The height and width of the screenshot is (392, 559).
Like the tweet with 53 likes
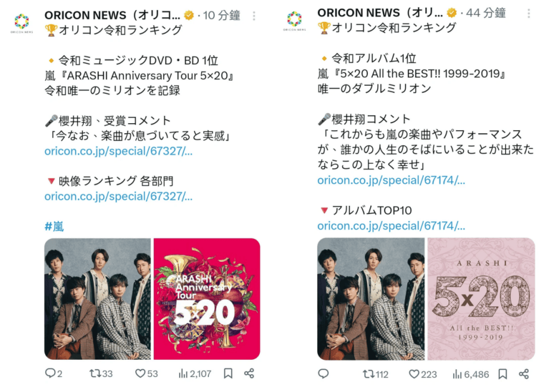(x=146, y=374)
